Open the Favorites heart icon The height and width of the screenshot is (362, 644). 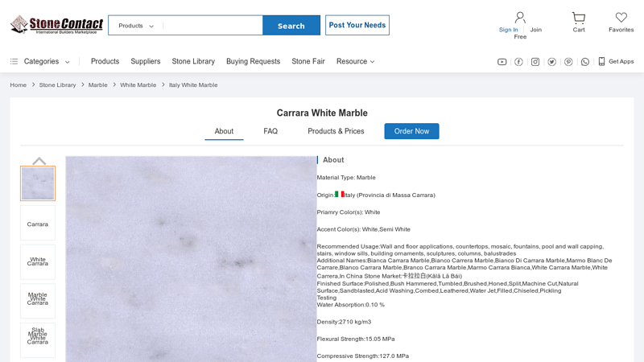point(621,17)
